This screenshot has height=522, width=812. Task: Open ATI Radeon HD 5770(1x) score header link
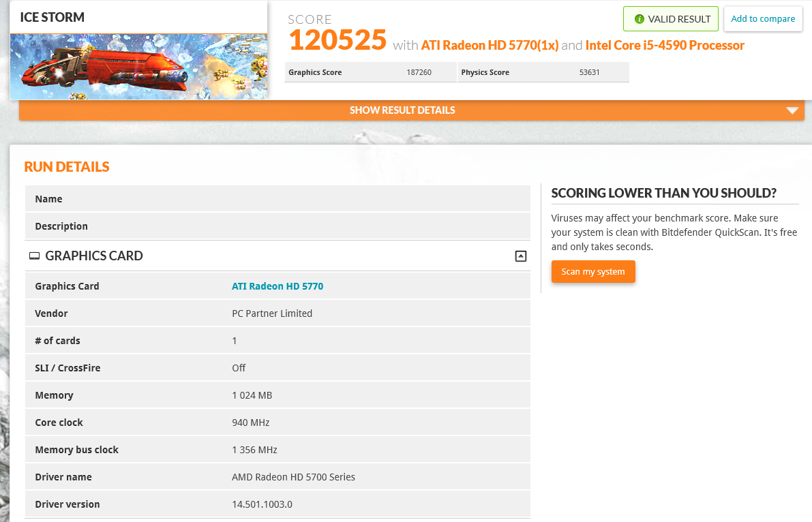pyautogui.click(x=490, y=46)
